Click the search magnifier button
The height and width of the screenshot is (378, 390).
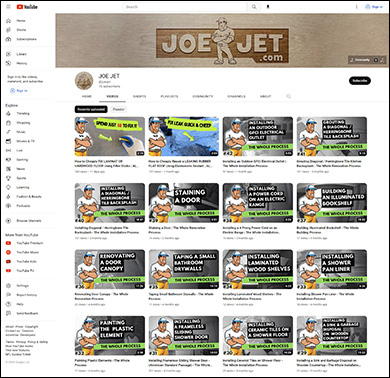coord(254,7)
